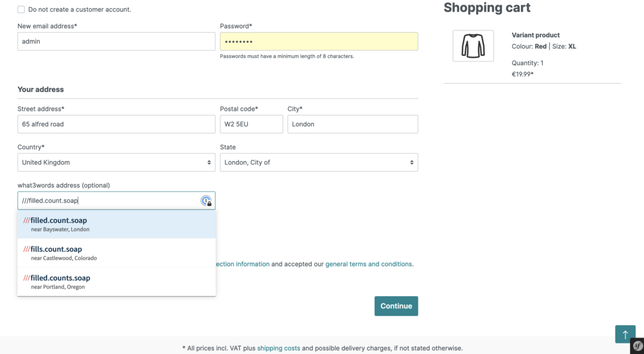The width and height of the screenshot is (644, 354).
Task: Open the general terms and conditions link
Action: [x=368, y=264]
